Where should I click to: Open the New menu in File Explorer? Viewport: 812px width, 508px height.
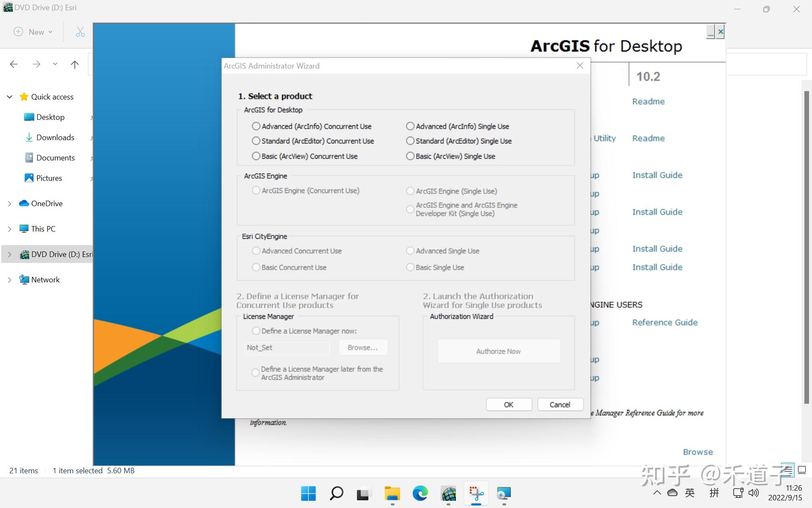click(x=33, y=31)
